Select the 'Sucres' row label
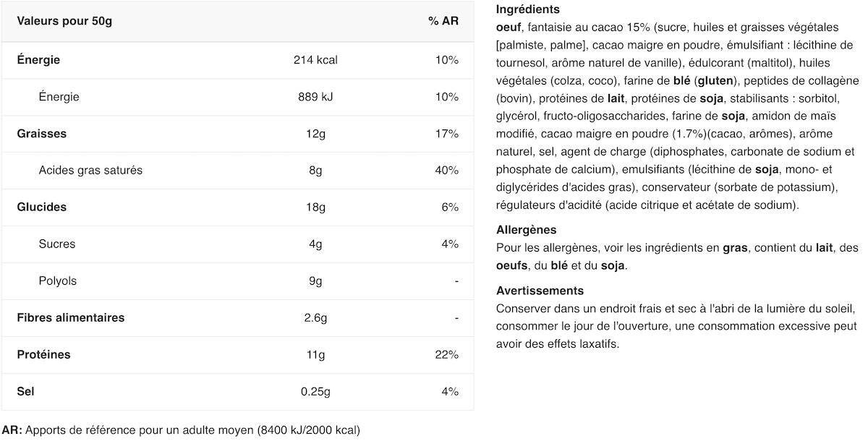868x441 pixels. click(57, 244)
